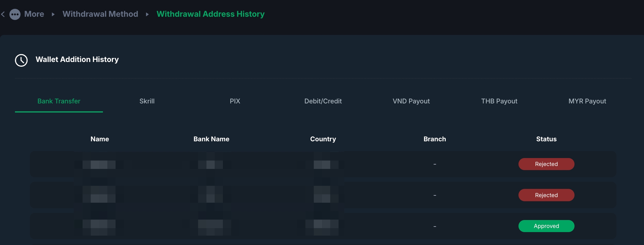Screen dimensions: 644x245
Task: Click the second row's Rejected badge
Action: pos(546,195)
